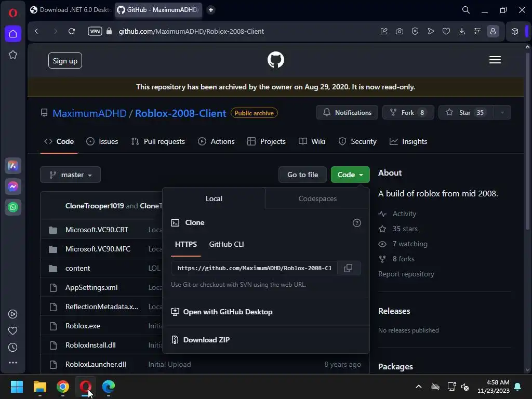This screenshot has height=399, width=532.
Task: Open extensions cube icon
Action: pos(515,31)
